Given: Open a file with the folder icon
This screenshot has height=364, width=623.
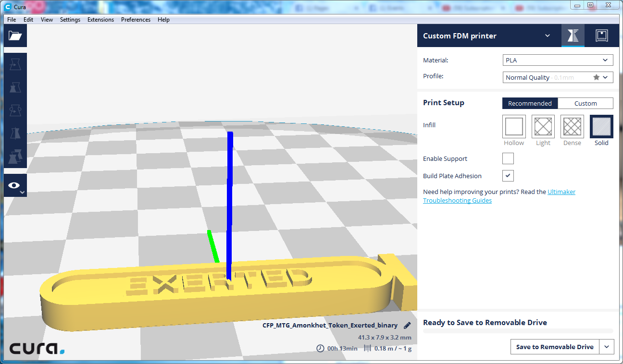Looking at the screenshot, I should point(15,36).
